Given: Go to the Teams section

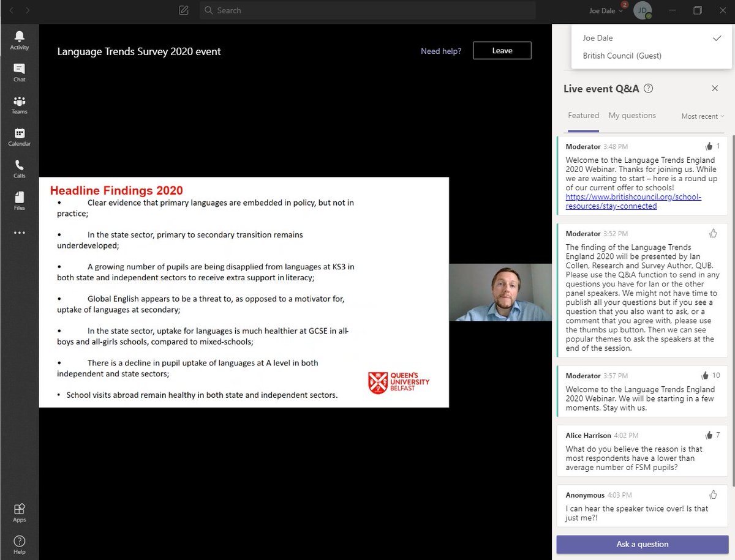Looking at the screenshot, I should (20, 105).
